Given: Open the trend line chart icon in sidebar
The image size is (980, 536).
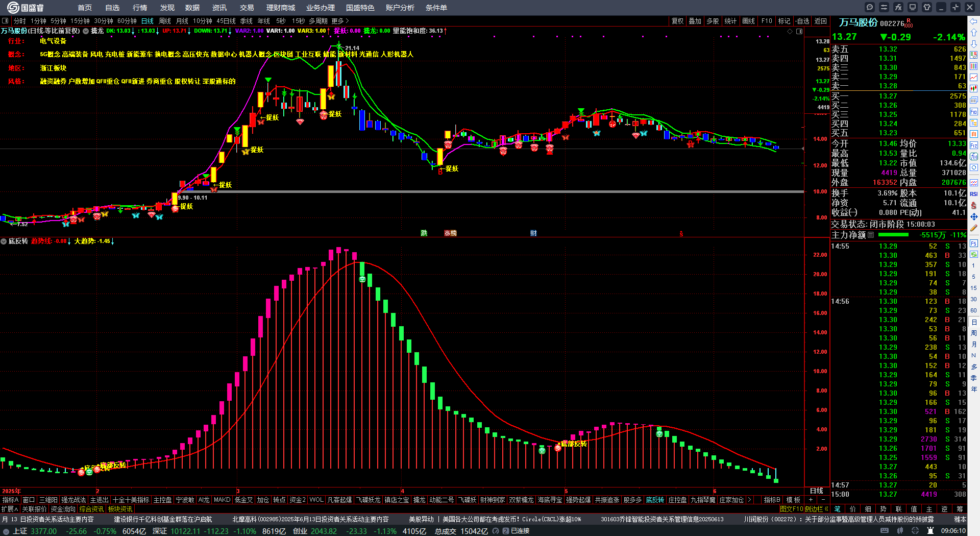Looking at the screenshot, I should pos(974,78).
